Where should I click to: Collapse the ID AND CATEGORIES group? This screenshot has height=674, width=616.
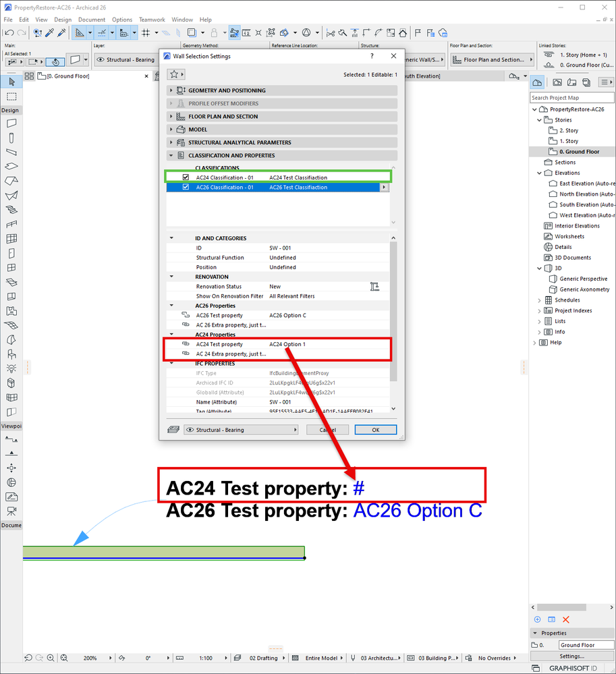[x=171, y=237]
